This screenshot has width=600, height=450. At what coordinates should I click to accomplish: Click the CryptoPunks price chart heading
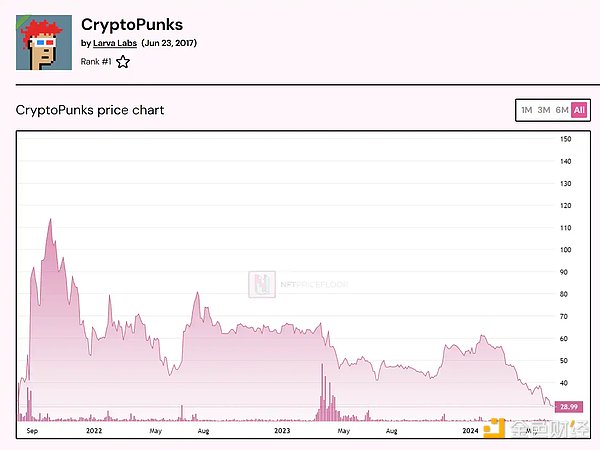click(90, 109)
